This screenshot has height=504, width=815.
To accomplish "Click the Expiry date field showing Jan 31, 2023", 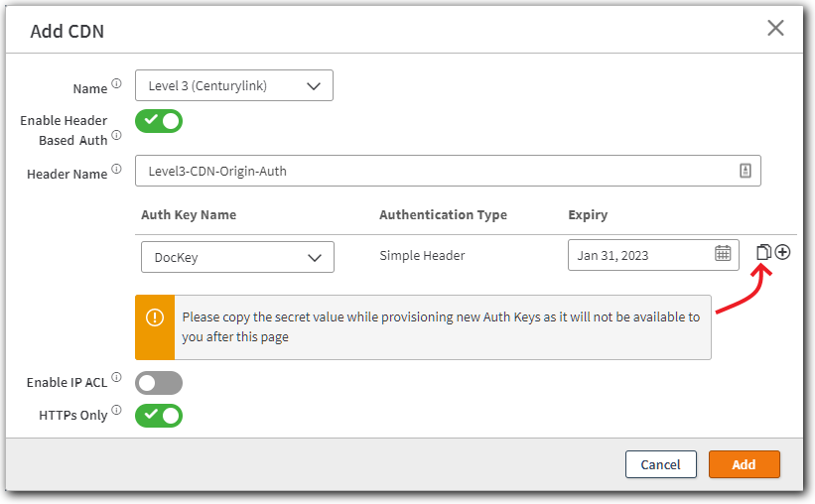I will point(640,255).
